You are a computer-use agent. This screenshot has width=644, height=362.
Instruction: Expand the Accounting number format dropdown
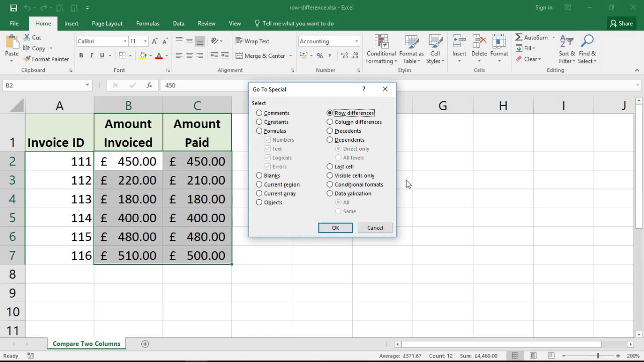[356, 41]
